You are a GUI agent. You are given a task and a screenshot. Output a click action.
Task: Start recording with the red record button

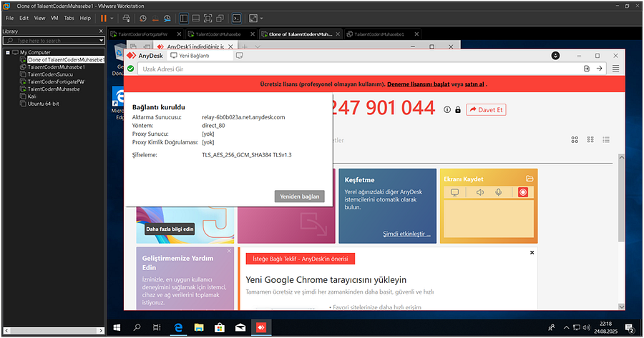tap(523, 192)
